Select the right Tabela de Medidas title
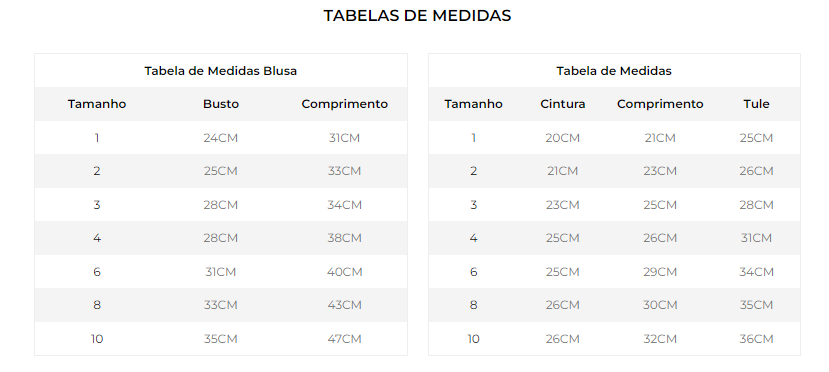The width and height of the screenshot is (829, 372). click(614, 71)
